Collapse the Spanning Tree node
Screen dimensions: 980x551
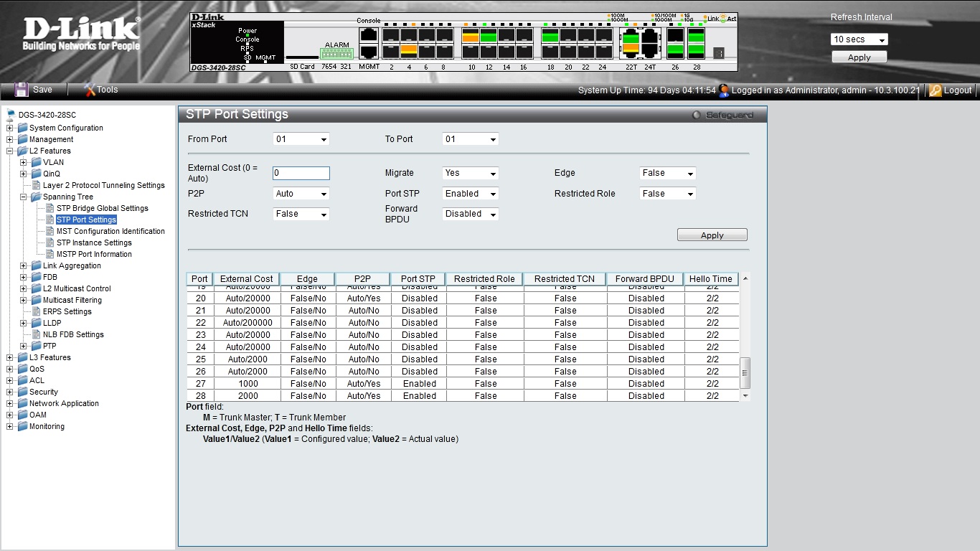(x=24, y=197)
